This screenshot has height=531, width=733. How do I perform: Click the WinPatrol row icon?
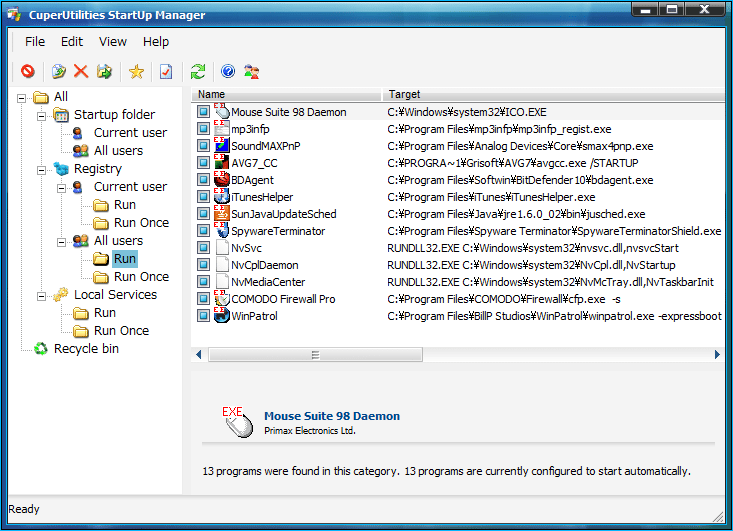click(222, 316)
